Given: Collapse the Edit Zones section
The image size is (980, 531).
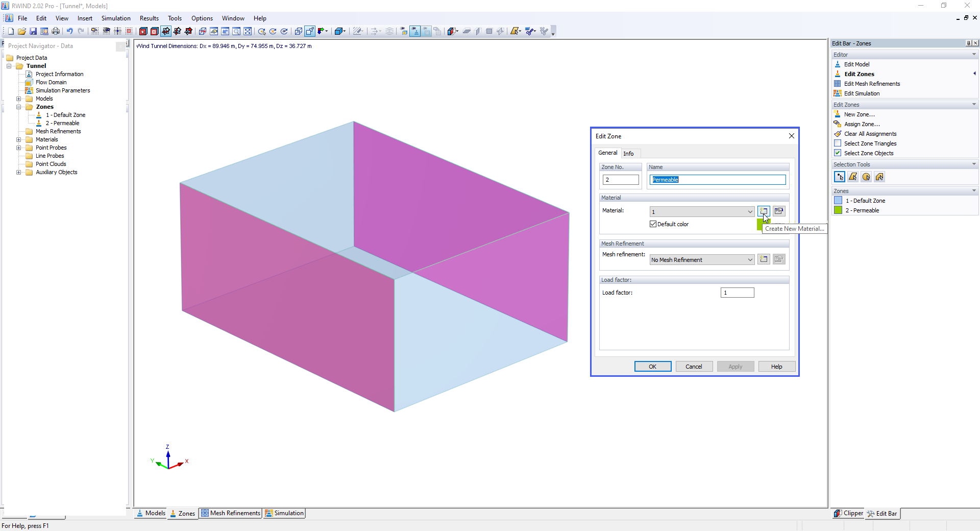Looking at the screenshot, I should (974, 105).
